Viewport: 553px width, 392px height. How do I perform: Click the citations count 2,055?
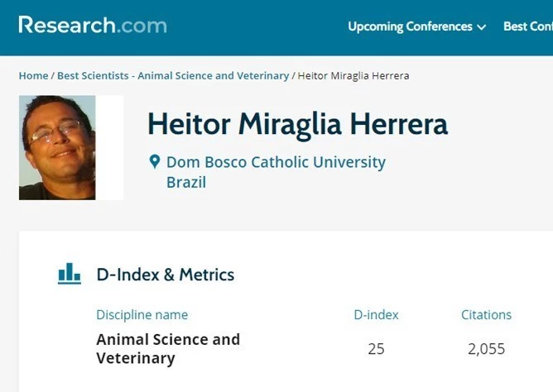pos(486,349)
